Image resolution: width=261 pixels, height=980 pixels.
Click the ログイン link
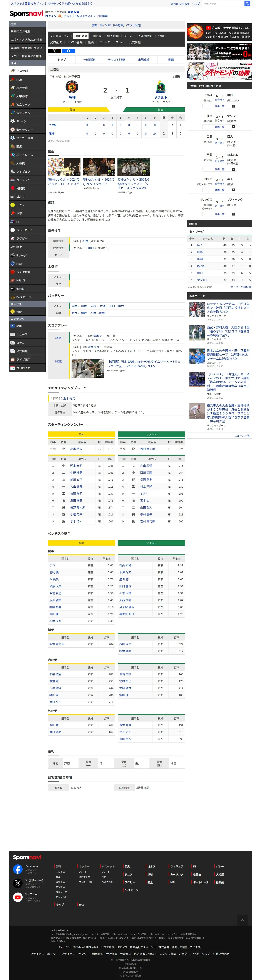point(51,16)
